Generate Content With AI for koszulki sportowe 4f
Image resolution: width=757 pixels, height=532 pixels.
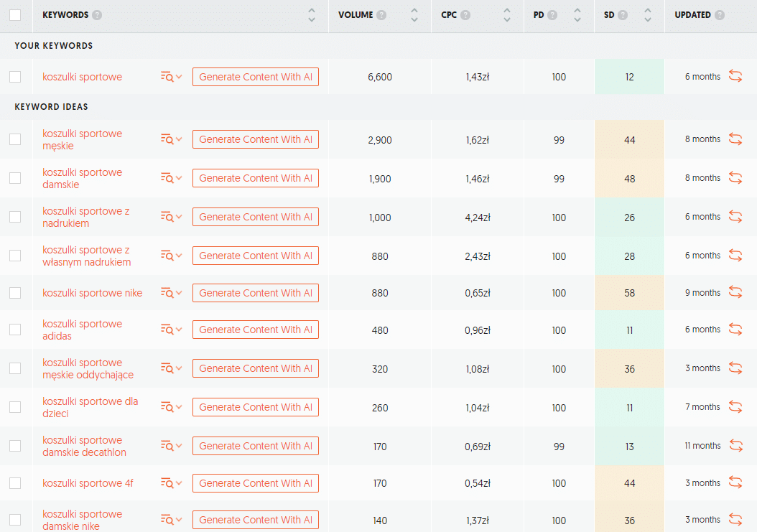[256, 483]
